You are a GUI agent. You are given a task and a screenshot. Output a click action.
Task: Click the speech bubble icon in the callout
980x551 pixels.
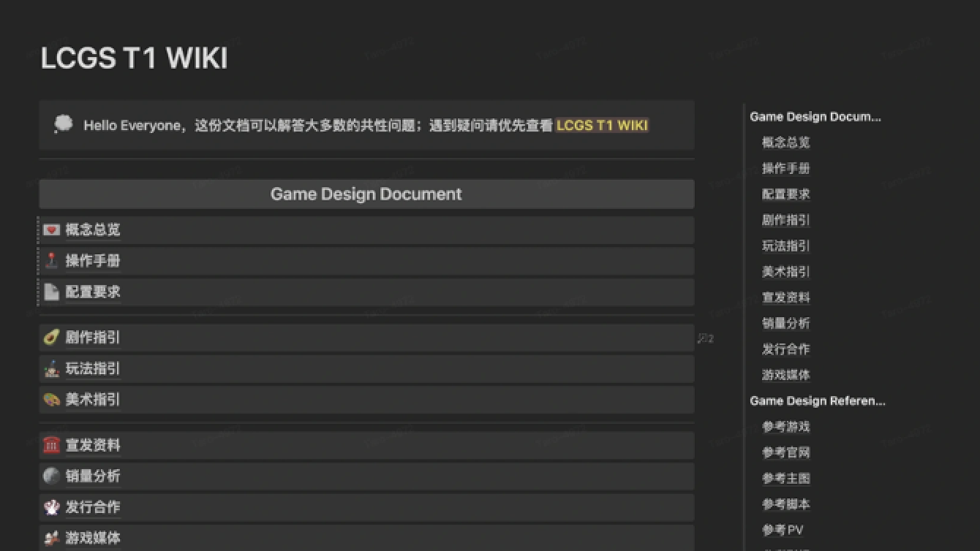point(64,125)
